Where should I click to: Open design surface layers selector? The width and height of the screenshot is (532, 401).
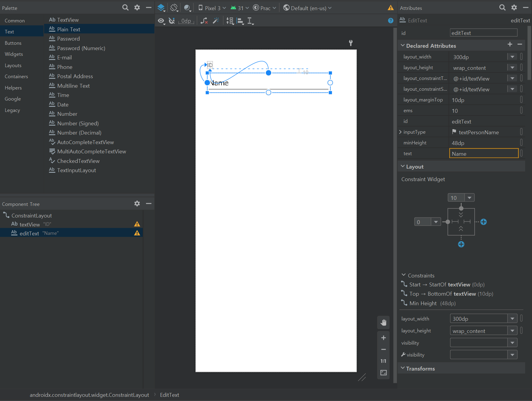coord(161,8)
